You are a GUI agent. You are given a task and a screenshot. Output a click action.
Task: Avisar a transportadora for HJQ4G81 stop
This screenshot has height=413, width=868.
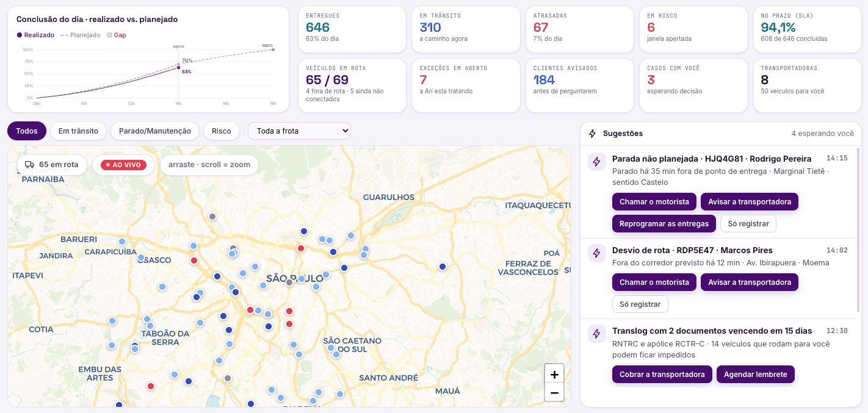tap(750, 202)
